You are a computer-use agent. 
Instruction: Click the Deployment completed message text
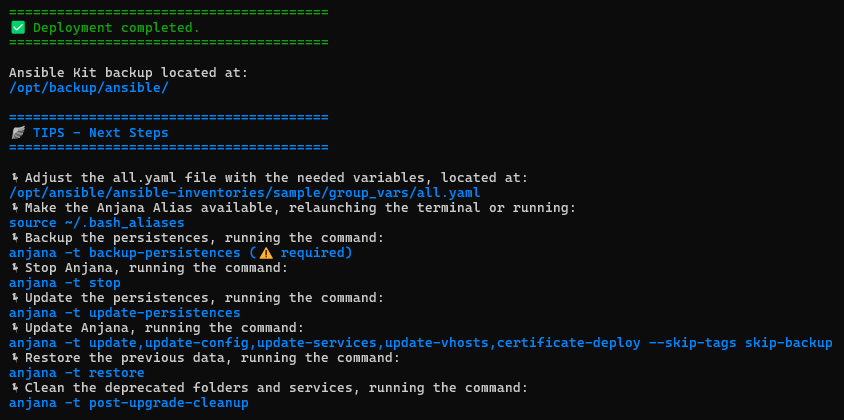pos(116,28)
